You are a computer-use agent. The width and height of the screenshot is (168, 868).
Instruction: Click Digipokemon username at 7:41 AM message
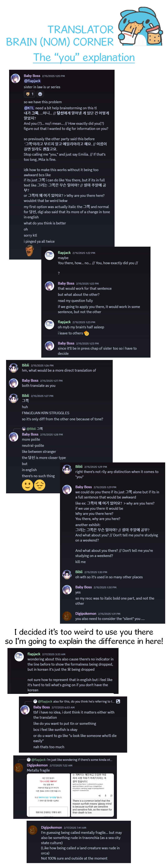click(x=51, y=827)
